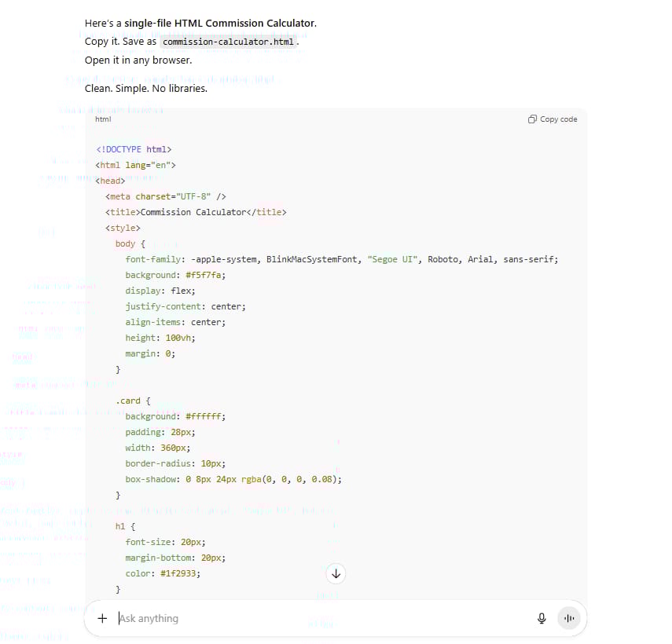Click the font-family declaration line

(341, 259)
